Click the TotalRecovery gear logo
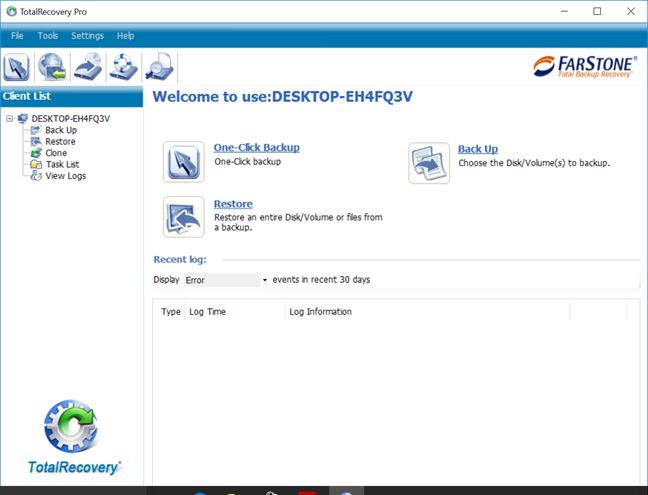Viewport: 648px width, 495px height. tap(71, 426)
